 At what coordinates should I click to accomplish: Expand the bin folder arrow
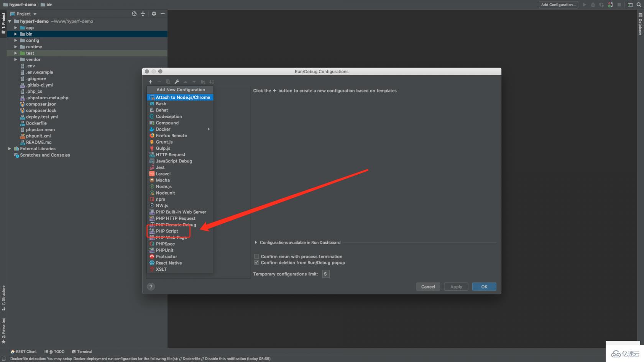coord(16,34)
